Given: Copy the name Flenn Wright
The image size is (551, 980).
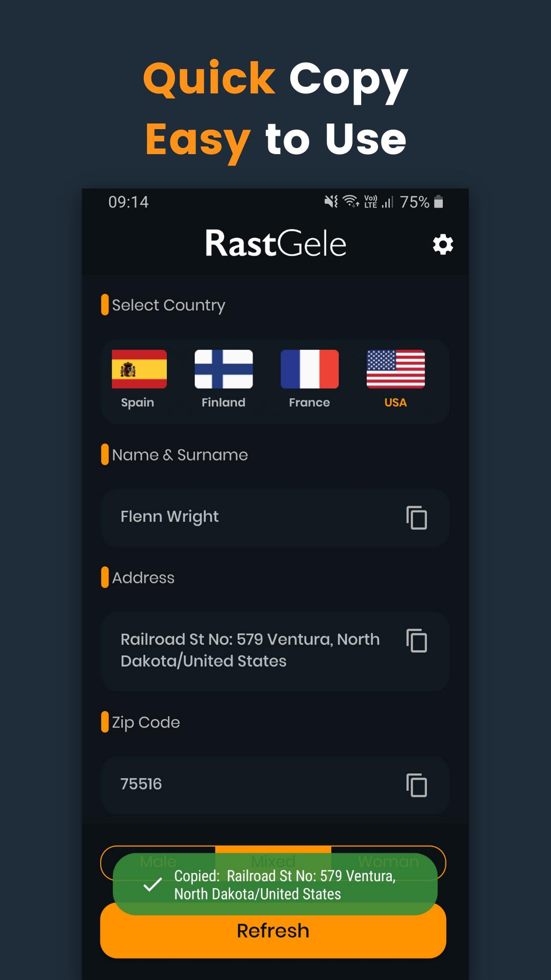Looking at the screenshot, I should 416,518.
